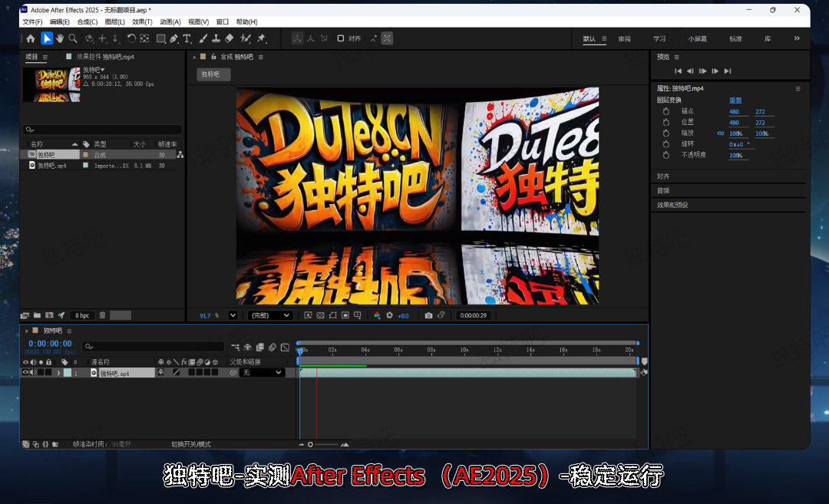
Task: Open the 91.7% magnification dropdown
Action: 233,315
